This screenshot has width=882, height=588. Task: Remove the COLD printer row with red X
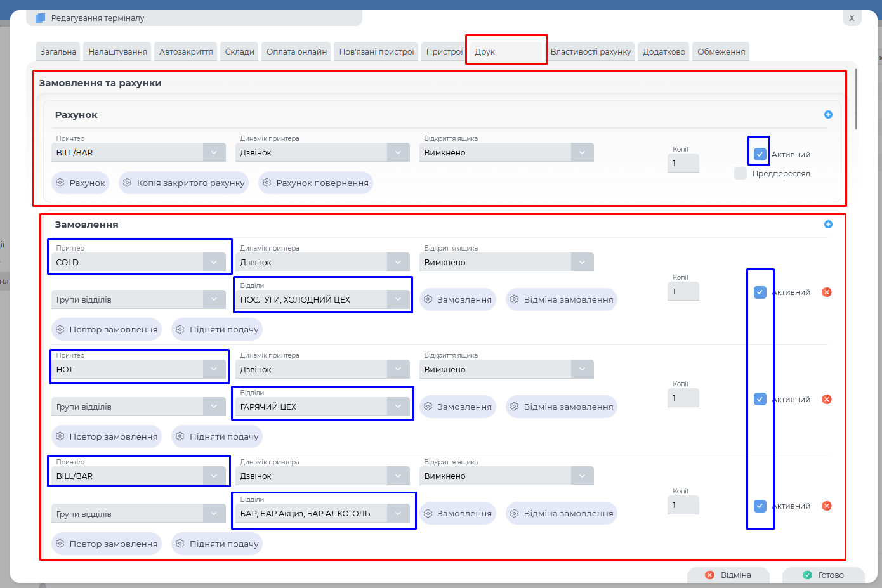coord(826,292)
